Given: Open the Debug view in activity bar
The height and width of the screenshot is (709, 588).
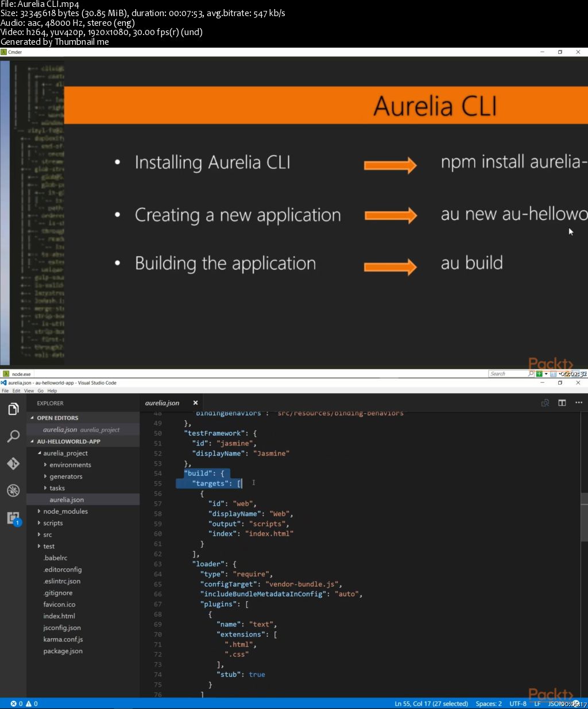Looking at the screenshot, I should 13,490.
